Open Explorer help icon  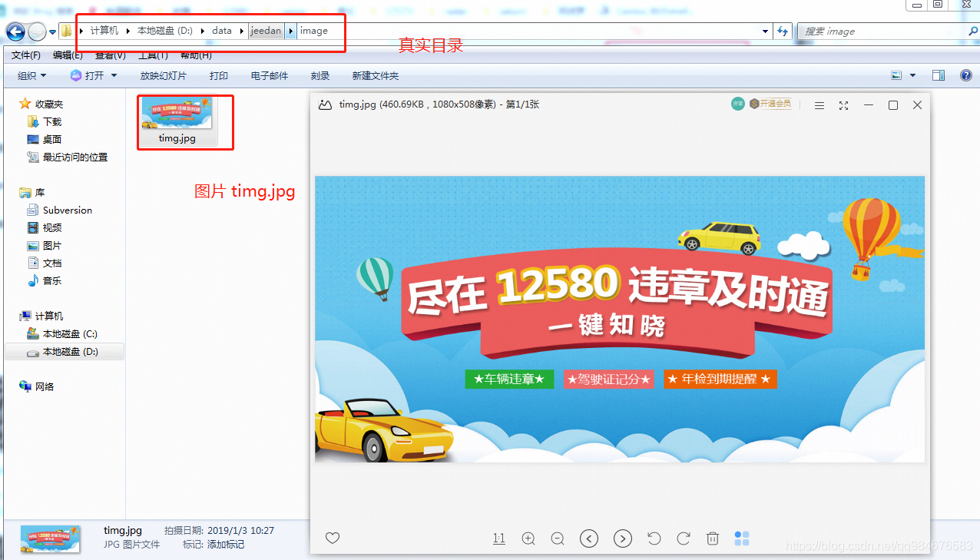tap(966, 75)
